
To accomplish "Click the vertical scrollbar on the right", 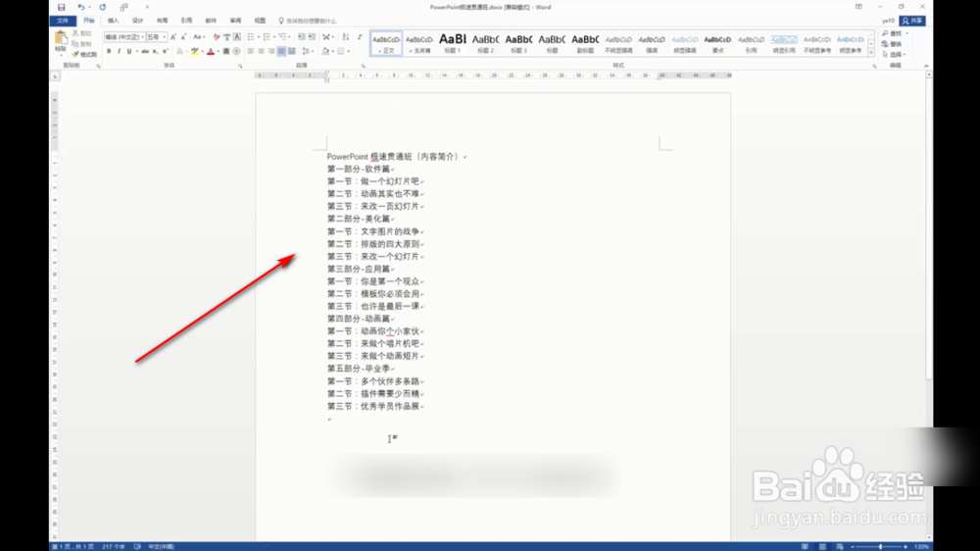I will tap(929, 306).
